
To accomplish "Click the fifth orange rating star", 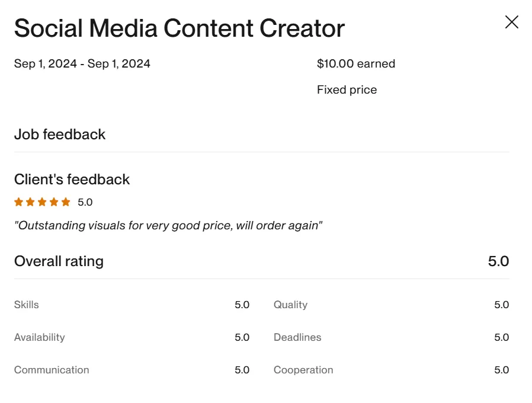I will (x=66, y=202).
